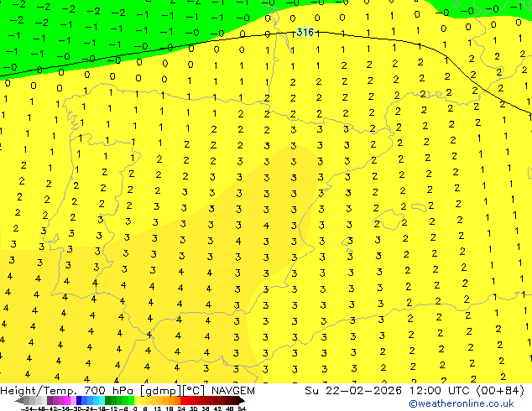Click the left arrow end of the color scale
The width and height of the screenshot is (532, 411).
tap(18, 400)
